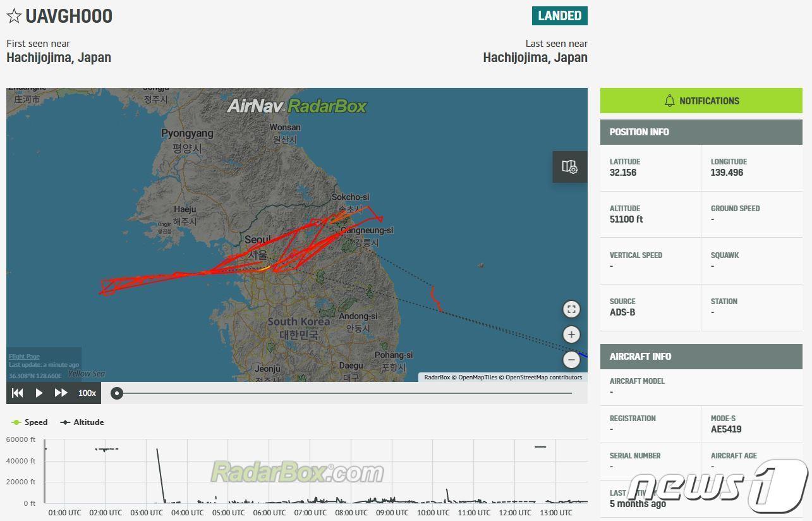
Task: Click the Seoul label on the map
Action: coord(257,240)
